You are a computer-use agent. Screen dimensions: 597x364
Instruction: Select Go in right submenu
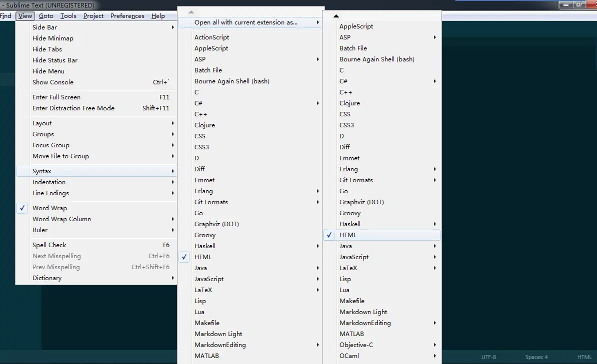tap(382, 191)
